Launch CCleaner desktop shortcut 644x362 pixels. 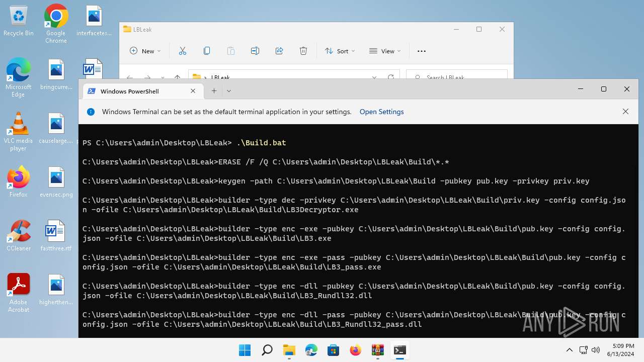coord(19,236)
